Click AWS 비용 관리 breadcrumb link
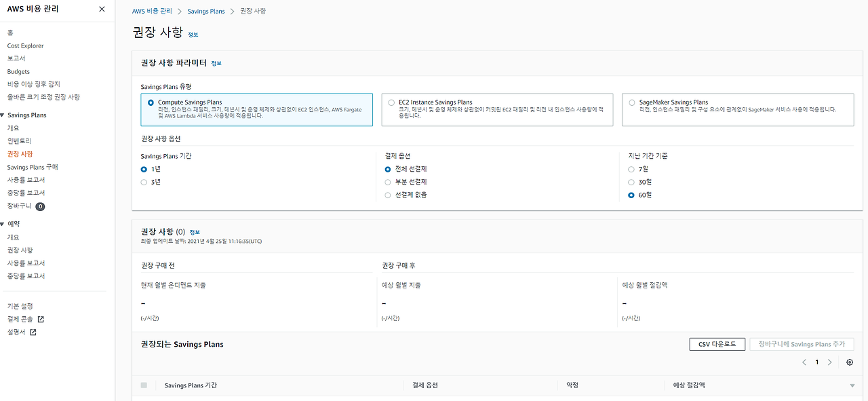 (153, 12)
